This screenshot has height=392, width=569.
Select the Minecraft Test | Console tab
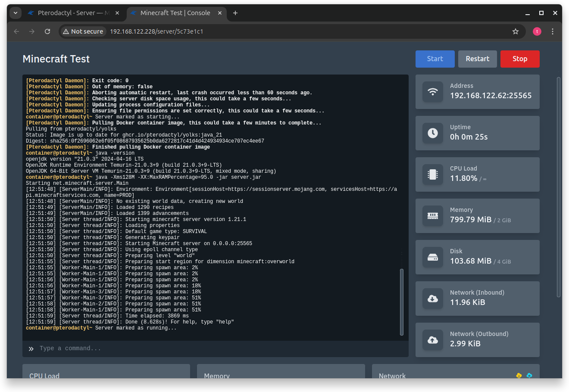(x=172, y=13)
